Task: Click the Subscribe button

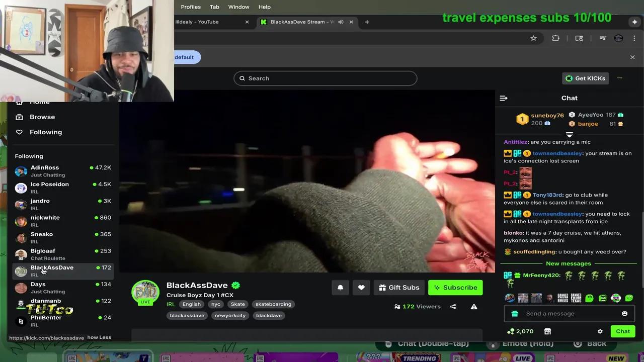Action: [x=455, y=288]
